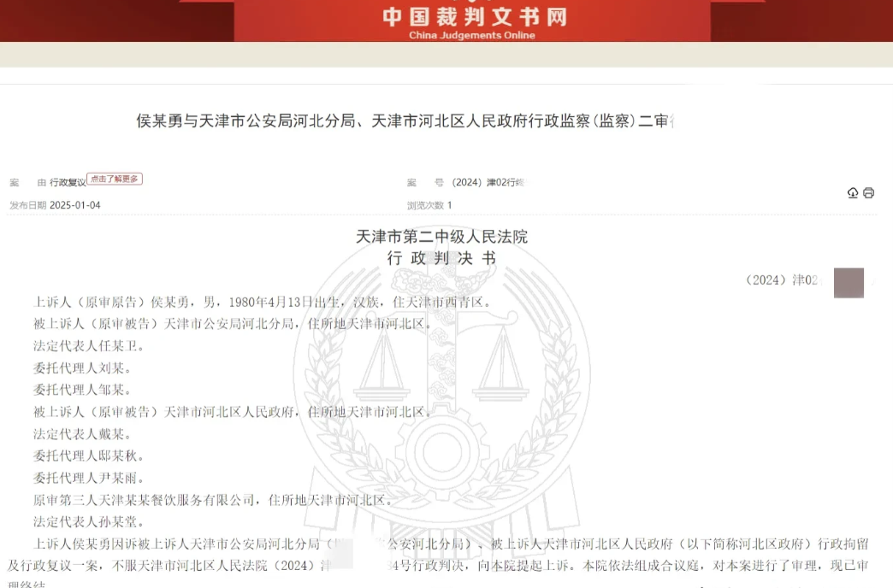
Task: Click the 案号 label
Action: 425,183
